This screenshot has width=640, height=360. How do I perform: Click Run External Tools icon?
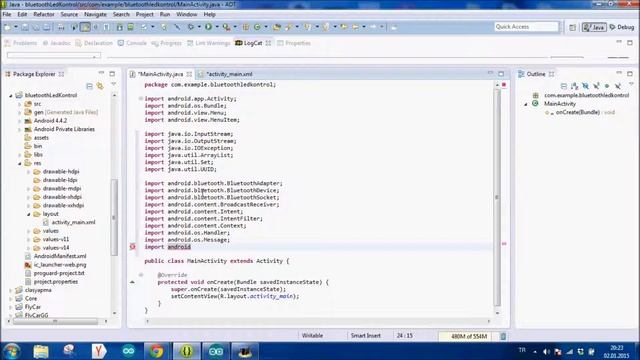[226, 27]
